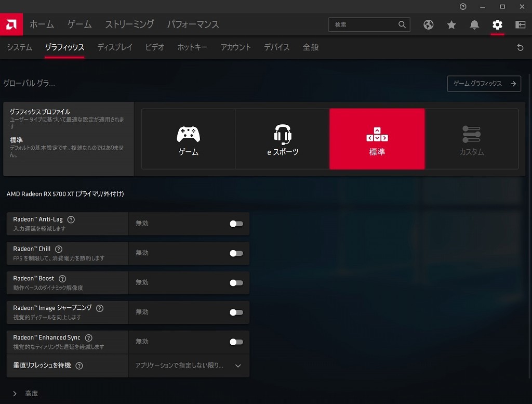
Task: Open notifications bell icon
Action: coord(474,24)
